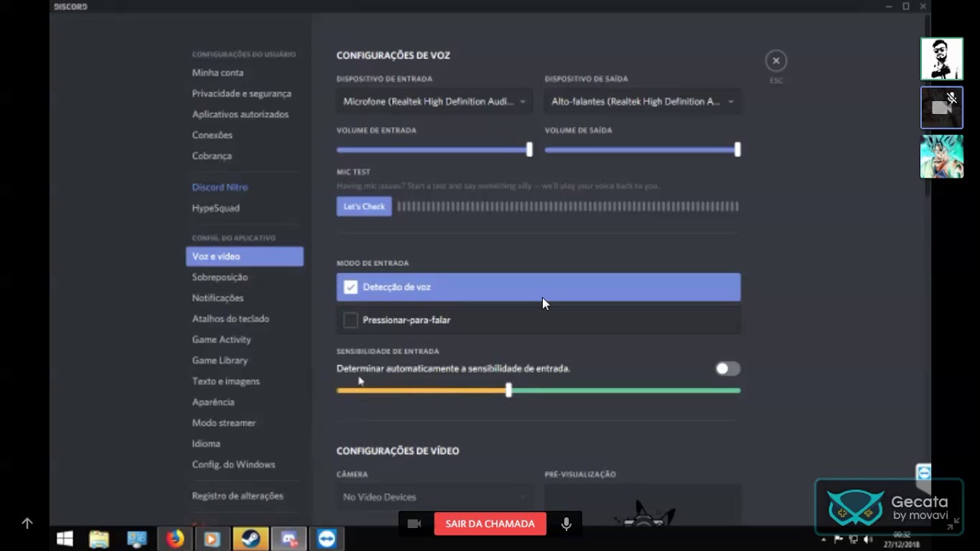Click the system tray clock and date
This screenshot has width=980, height=551.
(x=901, y=540)
